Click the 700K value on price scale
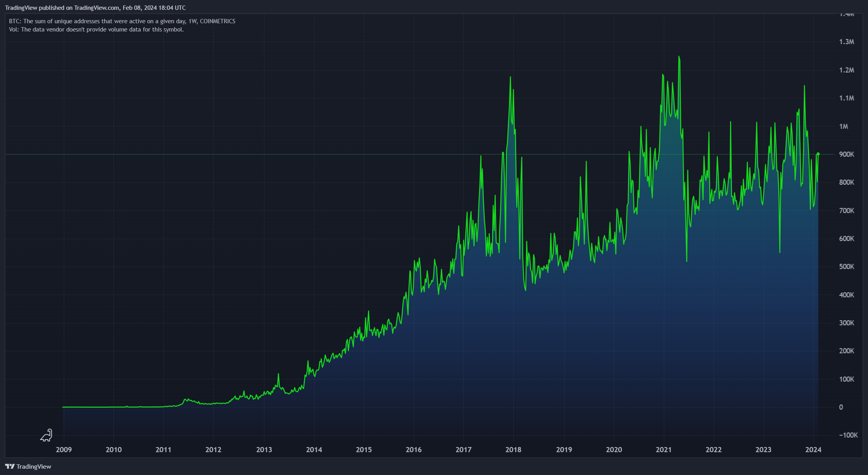The width and height of the screenshot is (868, 475). (847, 211)
